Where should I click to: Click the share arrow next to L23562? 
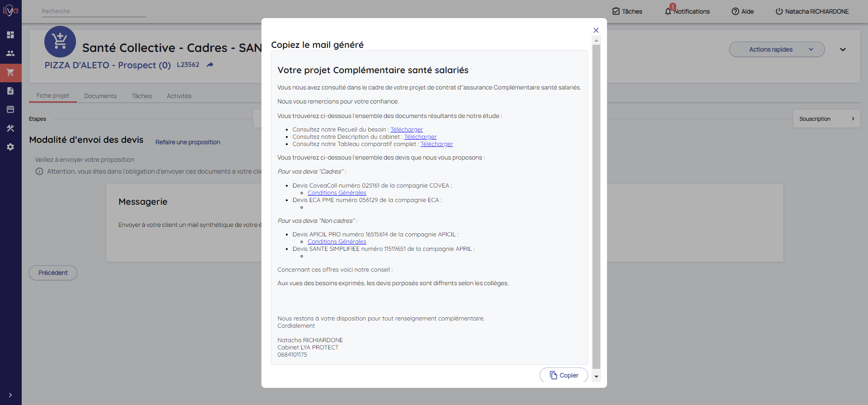point(210,65)
